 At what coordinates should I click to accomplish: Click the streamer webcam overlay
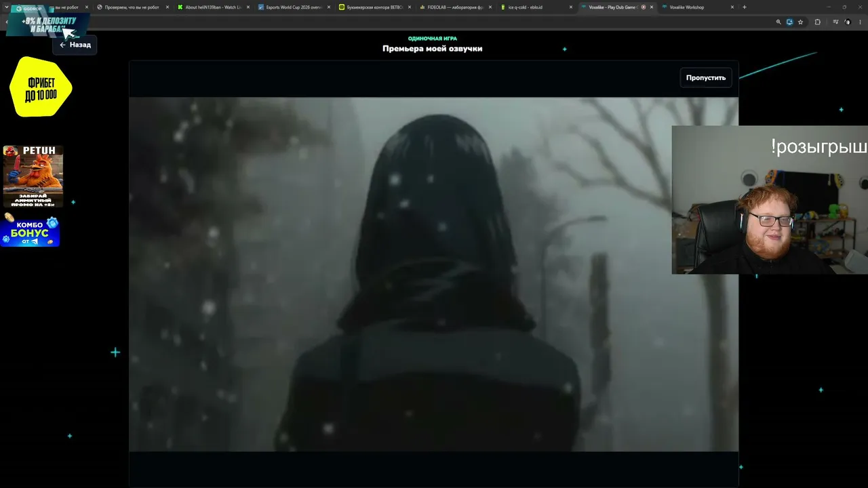770,200
